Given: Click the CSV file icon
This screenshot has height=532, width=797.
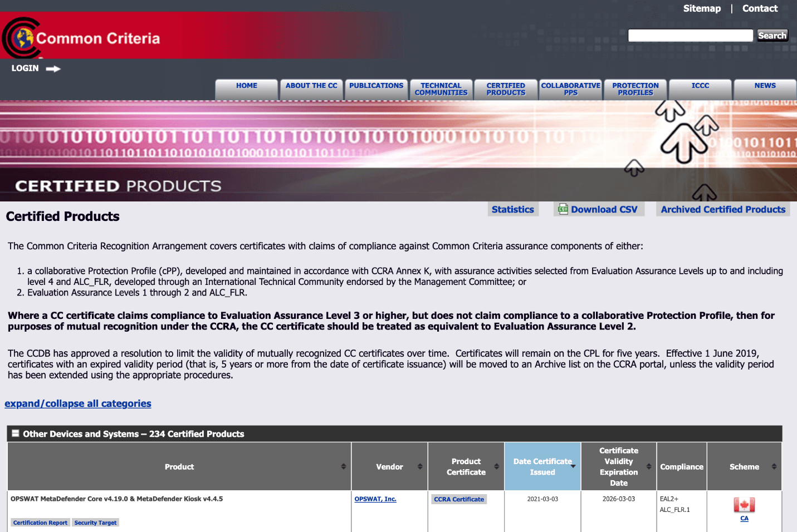Looking at the screenshot, I should pos(563,209).
